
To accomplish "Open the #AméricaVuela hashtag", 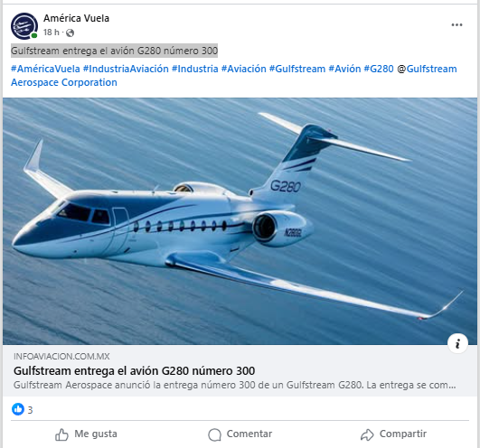I will 45,69.
